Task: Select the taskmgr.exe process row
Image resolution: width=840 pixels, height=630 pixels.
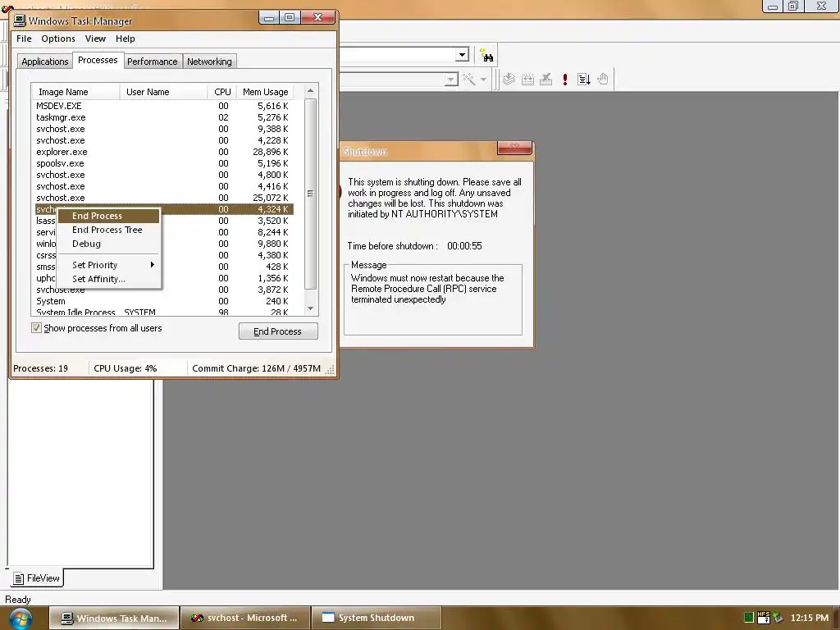Action: tap(163, 117)
